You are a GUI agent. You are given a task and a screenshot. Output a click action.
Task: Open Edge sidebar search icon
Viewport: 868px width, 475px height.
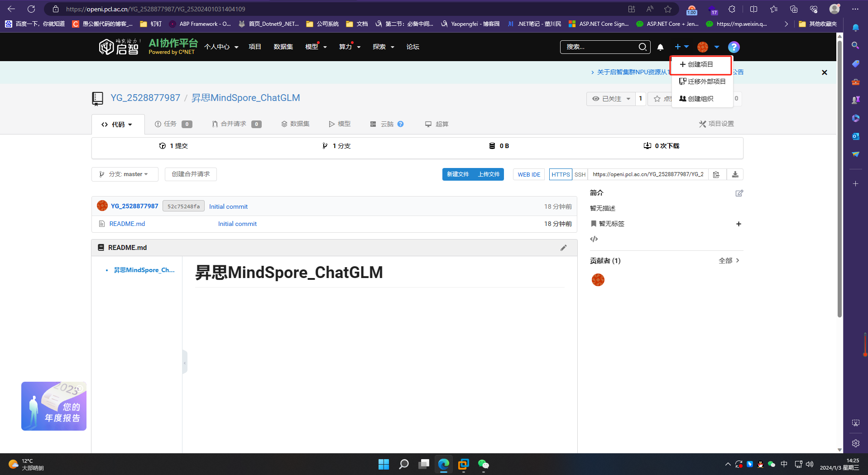point(855,45)
